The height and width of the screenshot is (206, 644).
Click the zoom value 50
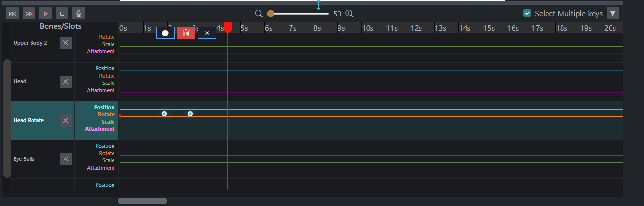338,14
